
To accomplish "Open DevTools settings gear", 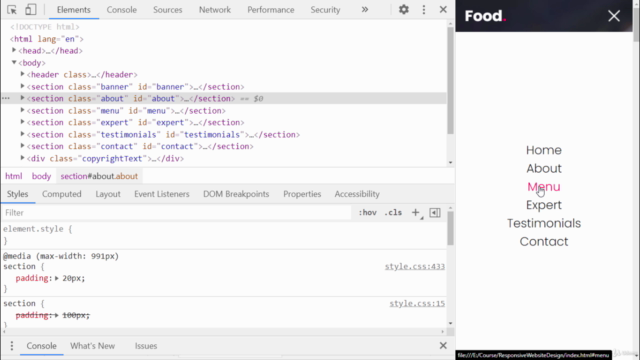I will (404, 9).
